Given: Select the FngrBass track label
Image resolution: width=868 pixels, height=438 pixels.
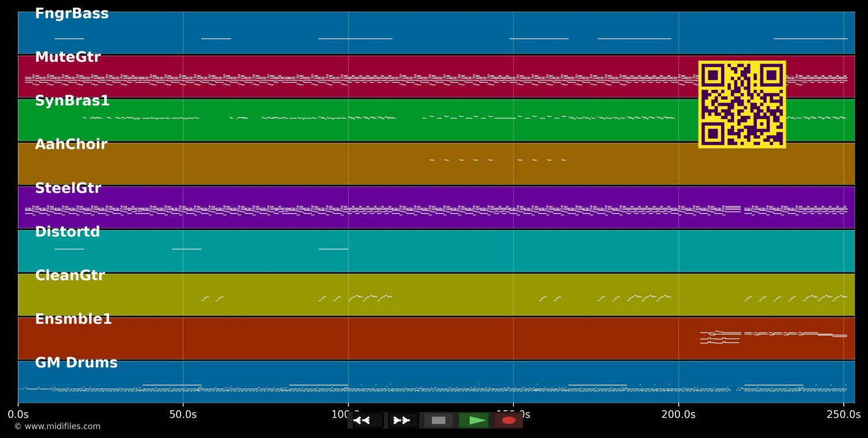Looking at the screenshot, I should (x=72, y=14).
